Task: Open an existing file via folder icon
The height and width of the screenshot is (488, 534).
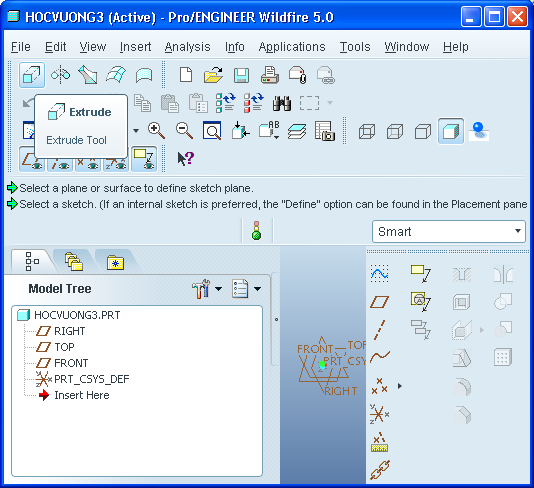Action: pos(213,75)
